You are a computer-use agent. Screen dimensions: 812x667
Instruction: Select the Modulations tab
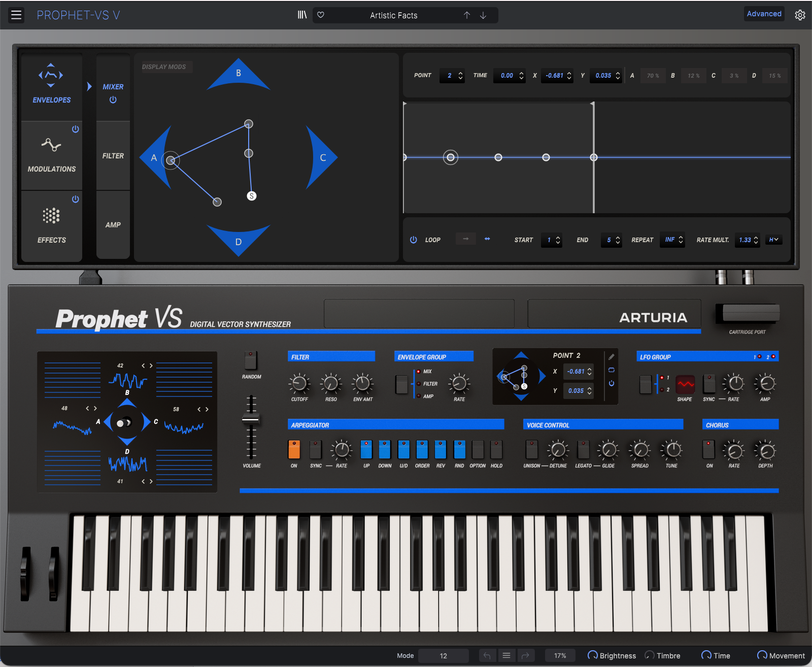pos(52,156)
